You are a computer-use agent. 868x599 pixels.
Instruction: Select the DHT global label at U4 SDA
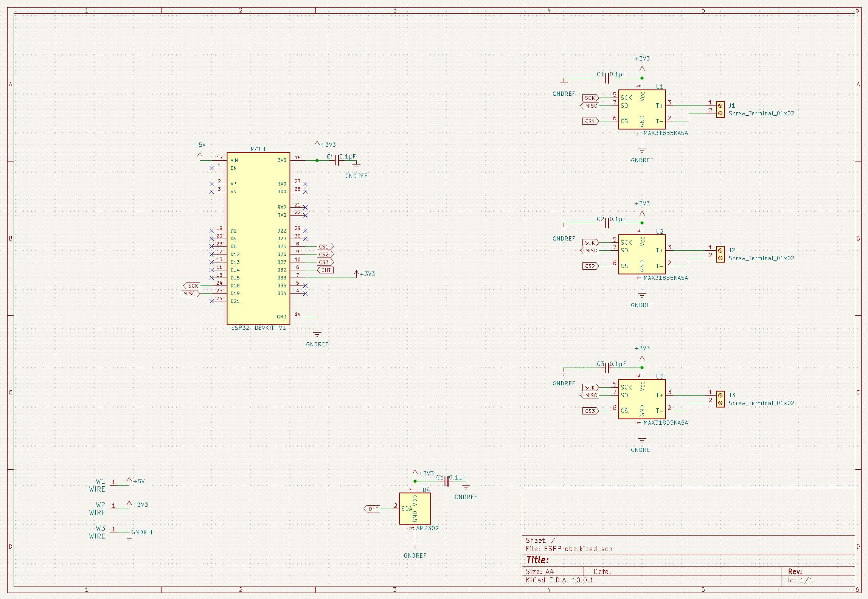[372, 509]
